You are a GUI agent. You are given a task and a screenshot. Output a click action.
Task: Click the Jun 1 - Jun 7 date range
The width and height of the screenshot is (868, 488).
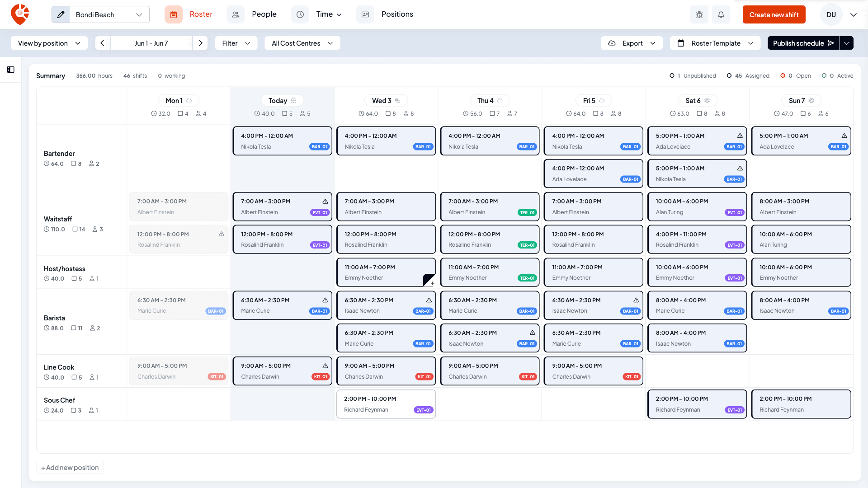tap(151, 43)
